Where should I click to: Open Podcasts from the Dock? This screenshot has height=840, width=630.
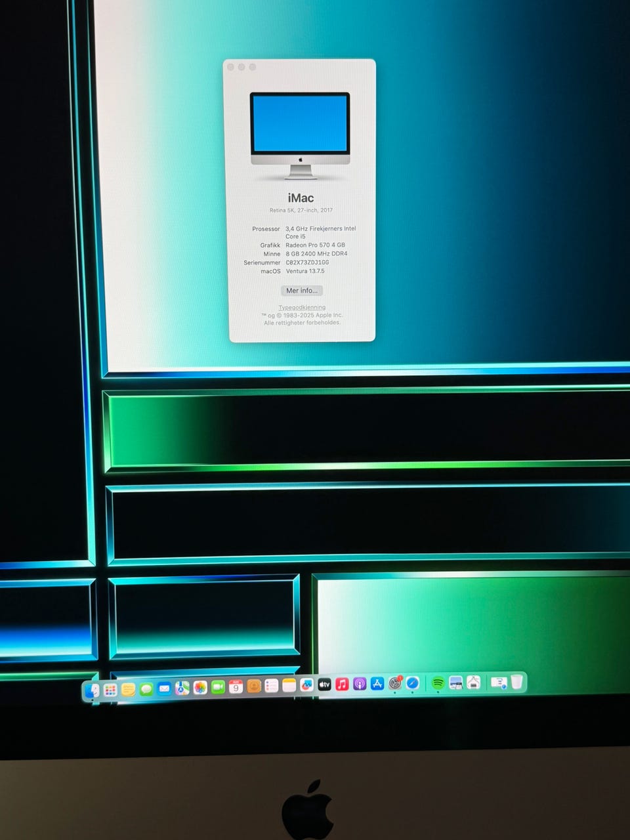360,684
